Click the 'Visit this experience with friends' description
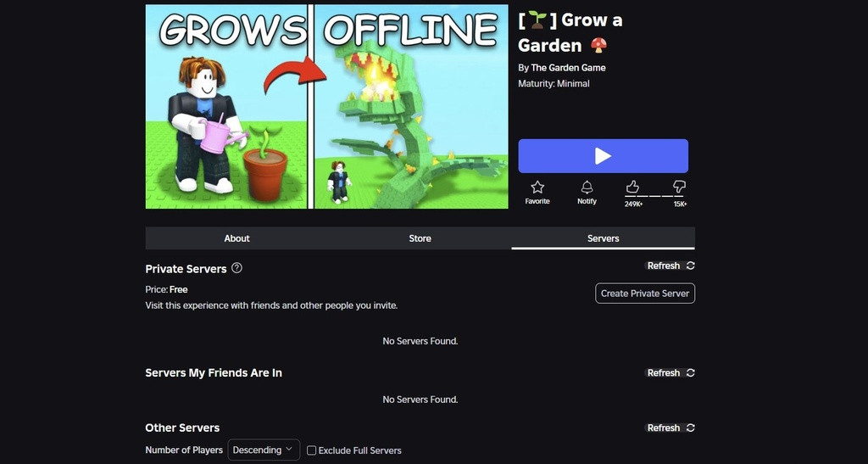This screenshot has width=868, height=464. pos(271,305)
